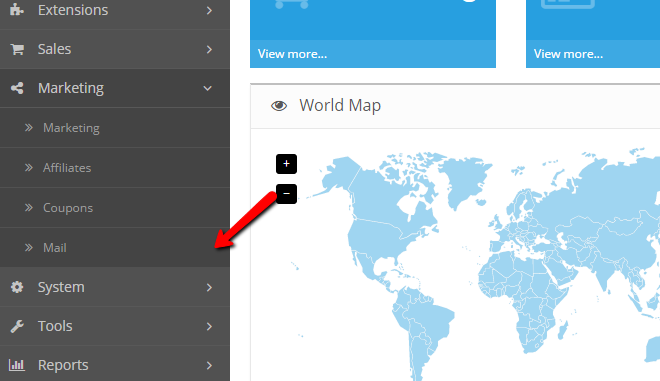Collapse the Marketing menu chevron
Viewport: 660px width, 381px height.
pyautogui.click(x=208, y=88)
